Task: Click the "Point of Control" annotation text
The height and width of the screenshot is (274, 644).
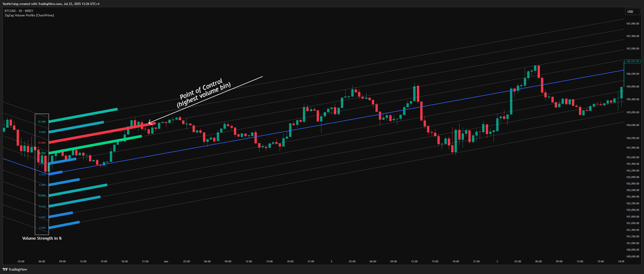Action: coord(201,89)
